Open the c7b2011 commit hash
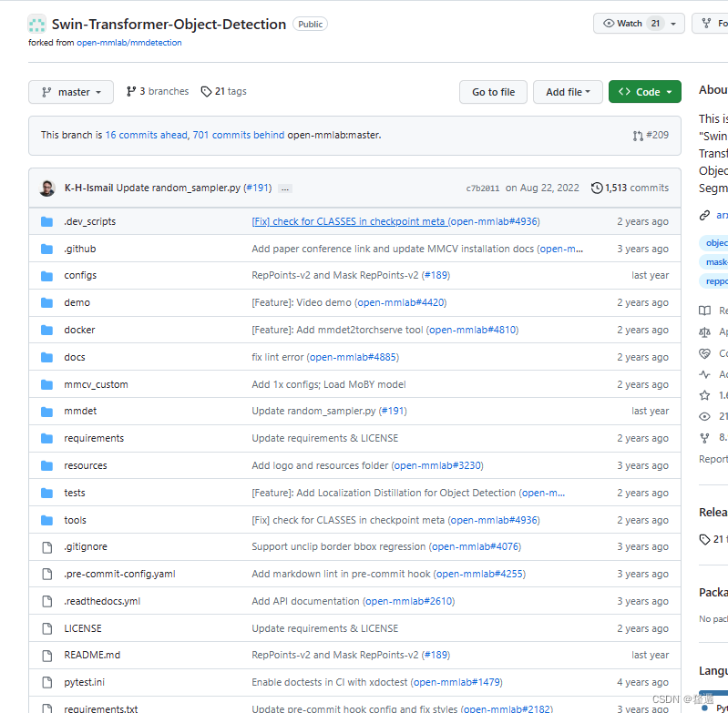This screenshot has width=728, height=713. 483,188
